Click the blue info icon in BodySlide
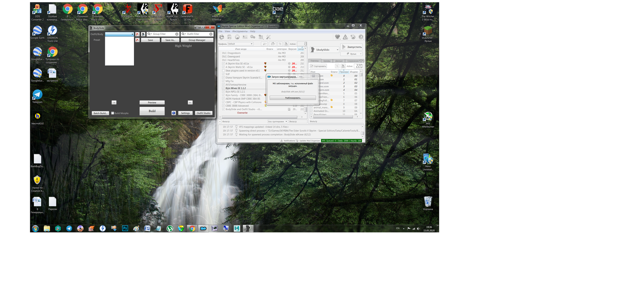 (x=174, y=113)
